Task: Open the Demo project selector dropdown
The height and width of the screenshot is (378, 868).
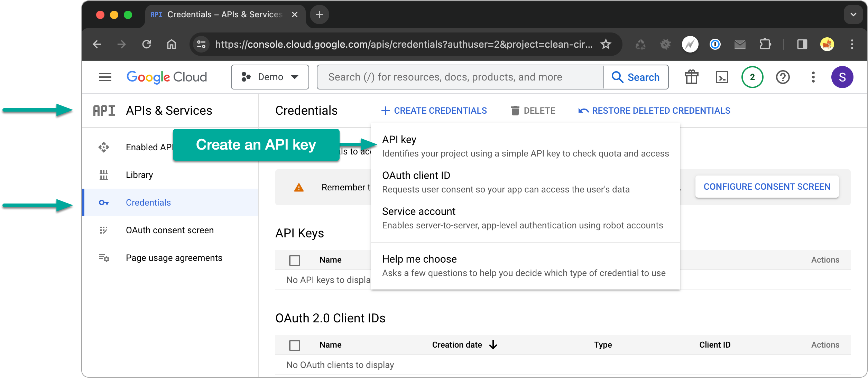Action: pyautogui.click(x=270, y=77)
